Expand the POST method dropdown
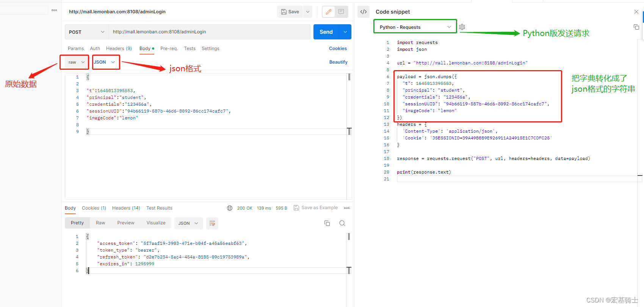This screenshot has height=307, width=644. pyautogui.click(x=87, y=32)
